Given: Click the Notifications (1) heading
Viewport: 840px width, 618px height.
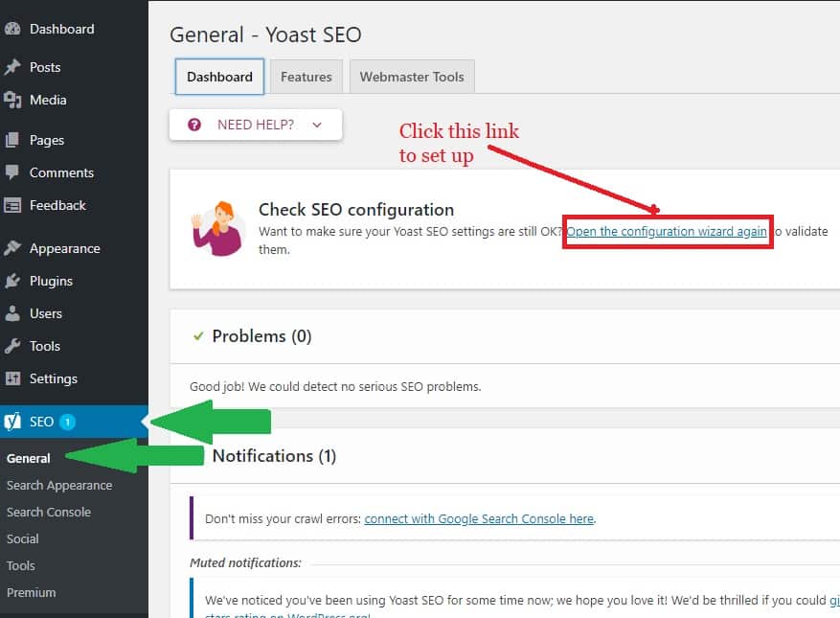Looking at the screenshot, I should click(274, 456).
